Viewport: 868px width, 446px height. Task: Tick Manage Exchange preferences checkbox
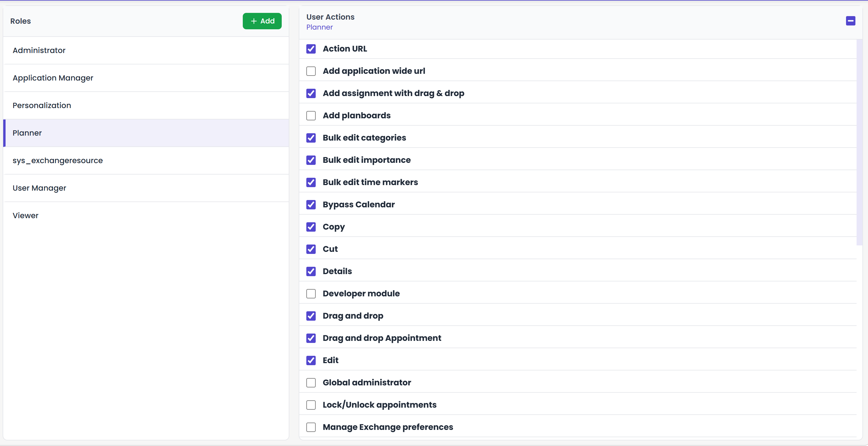311,427
